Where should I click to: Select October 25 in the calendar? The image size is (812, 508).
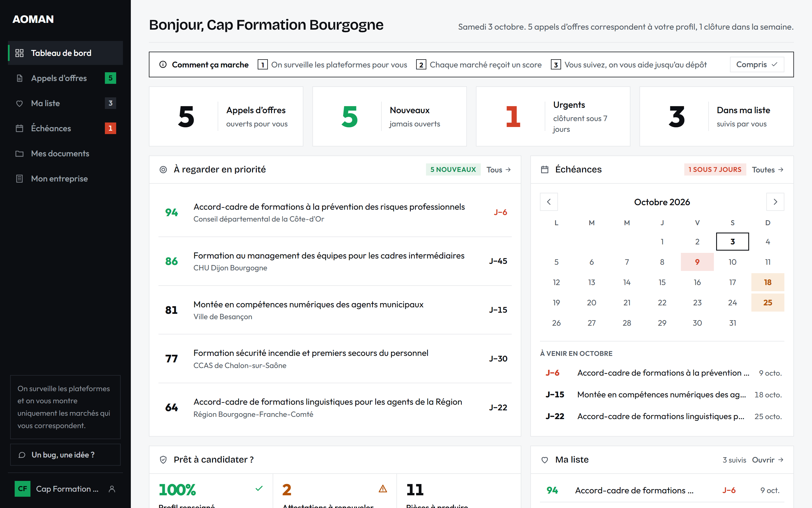pos(768,303)
